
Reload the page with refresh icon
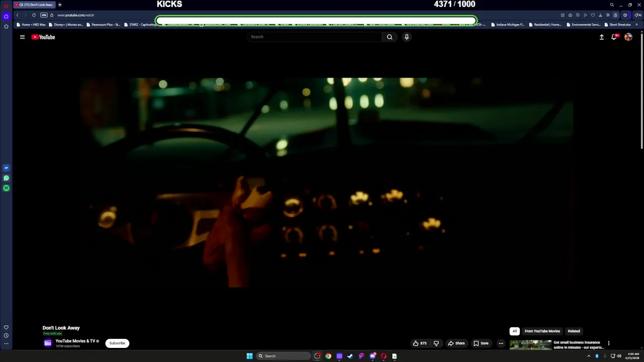click(x=34, y=15)
